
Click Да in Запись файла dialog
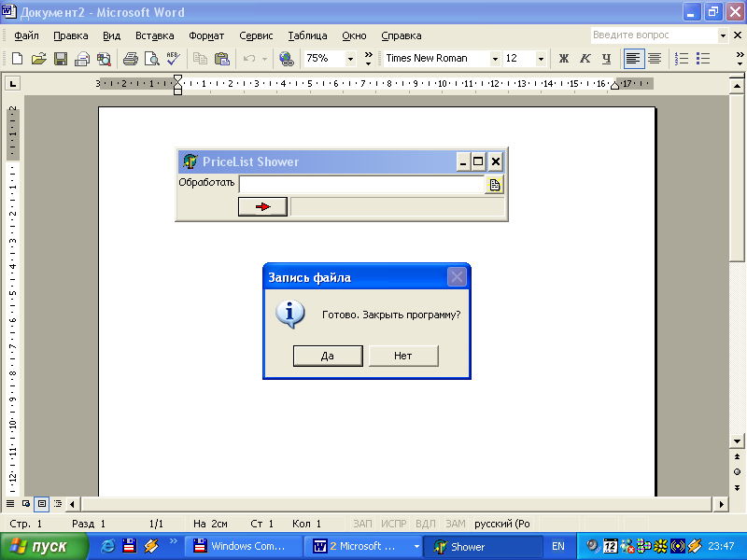pyautogui.click(x=328, y=356)
